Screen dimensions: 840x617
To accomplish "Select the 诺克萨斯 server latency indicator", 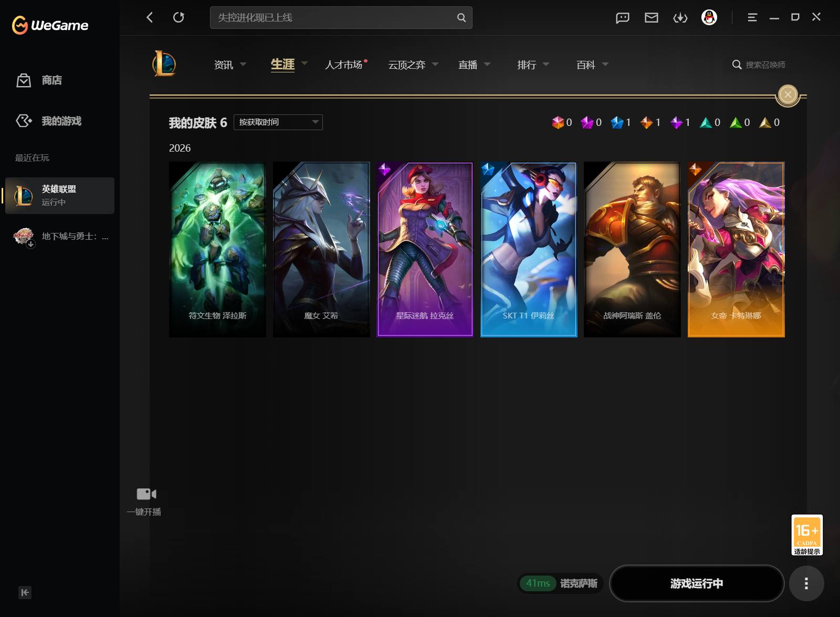I will (x=561, y=583).
